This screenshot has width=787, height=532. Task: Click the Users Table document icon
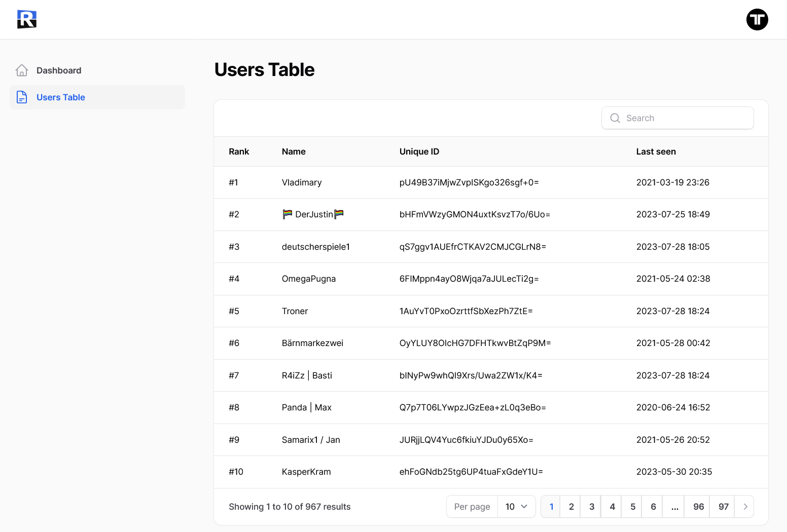click(22, 97)
